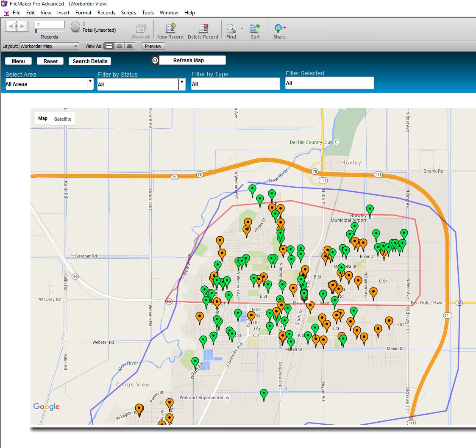This screenshot has width=476, height=448.
Task: Select the Map view type
Action: click(x=43, y=118)
